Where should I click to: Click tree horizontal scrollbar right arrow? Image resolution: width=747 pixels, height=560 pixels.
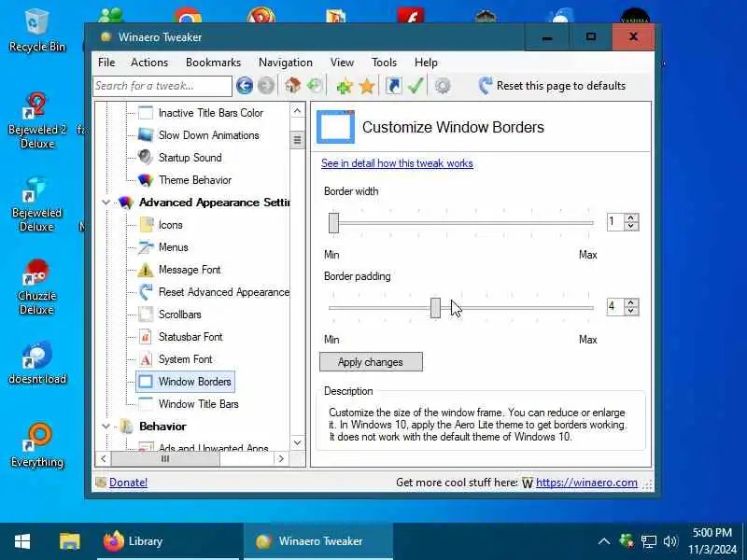coord(282,458)
